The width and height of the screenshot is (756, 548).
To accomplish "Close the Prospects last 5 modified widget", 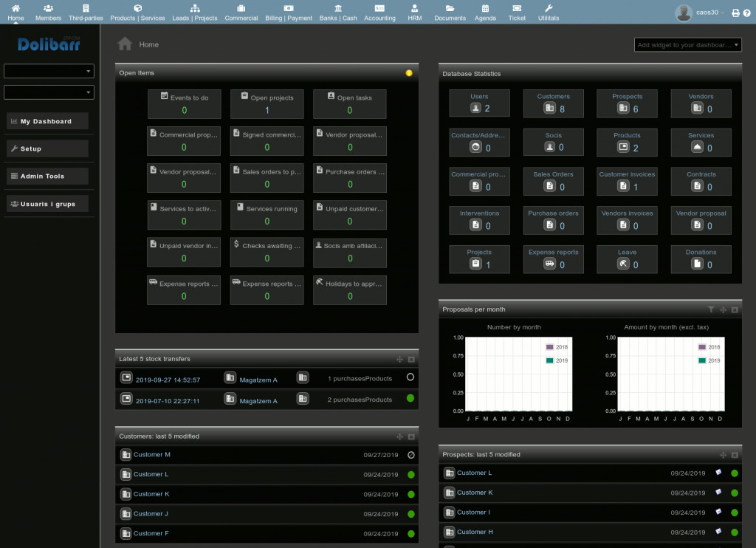I will 735,455.
